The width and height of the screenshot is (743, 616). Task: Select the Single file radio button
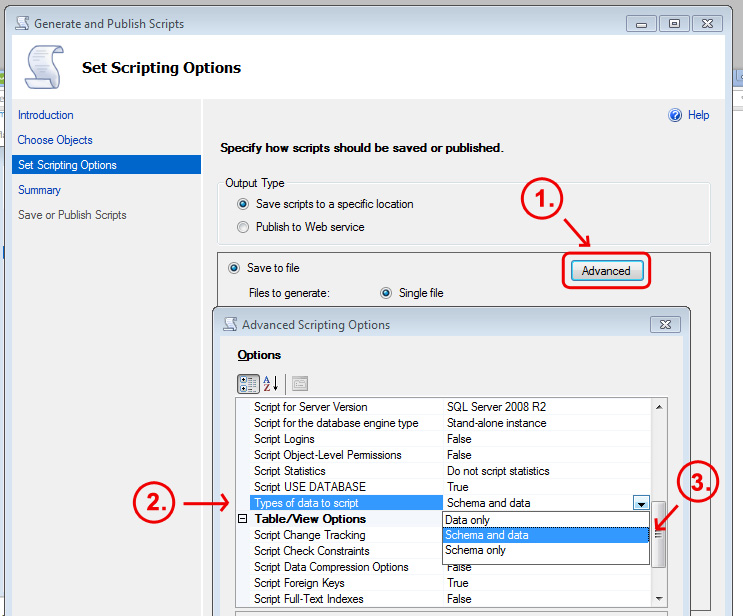tap(386, 293)
